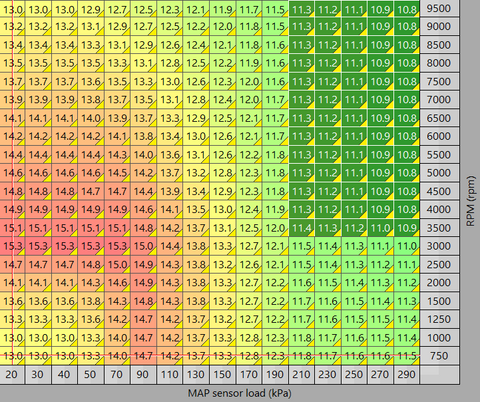Click cell 10.8 at 9500 RPM, 290 kPa

[407, 8]
